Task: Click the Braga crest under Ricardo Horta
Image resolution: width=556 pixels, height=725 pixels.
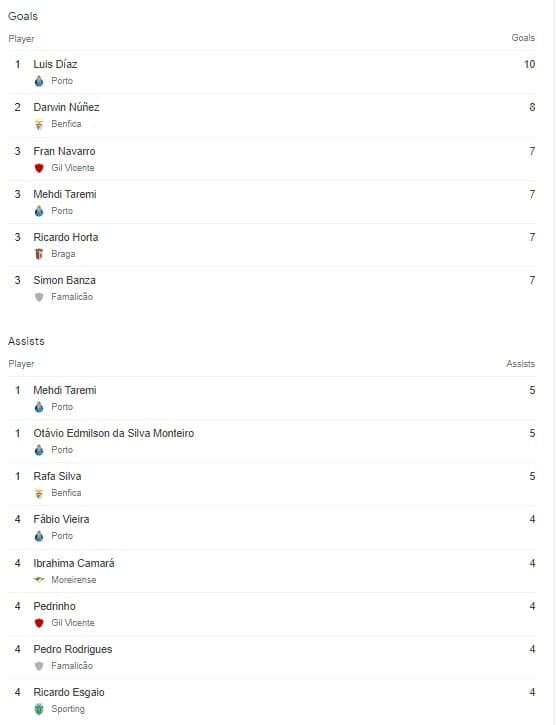Action: (39, 254)
